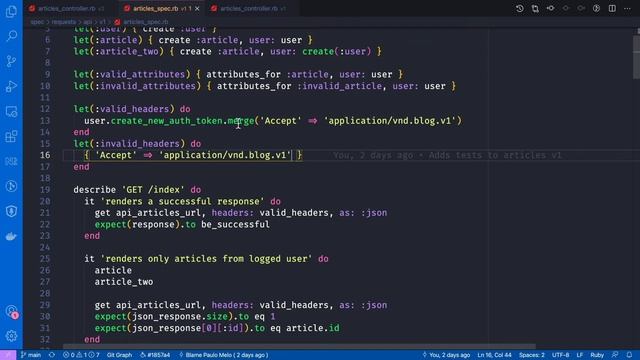Click the shield icon in activity bar
This screenshot has width=640, height=360.
11,211
